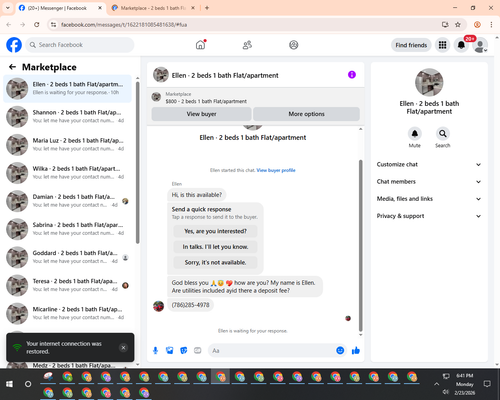Send quick response 'Sorry, it's not available.'
The height and width of the screenshot is (400, 500).
(x=215, y=262)
